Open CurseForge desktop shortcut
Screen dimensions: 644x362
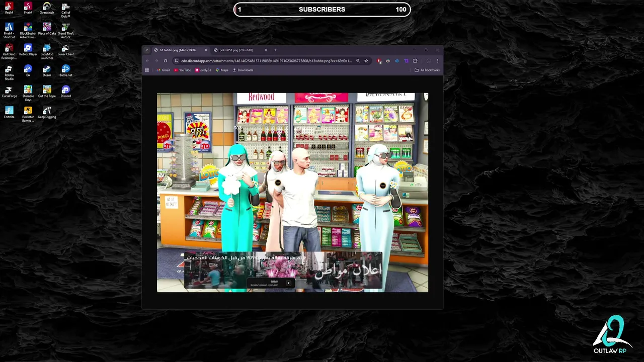9,92
